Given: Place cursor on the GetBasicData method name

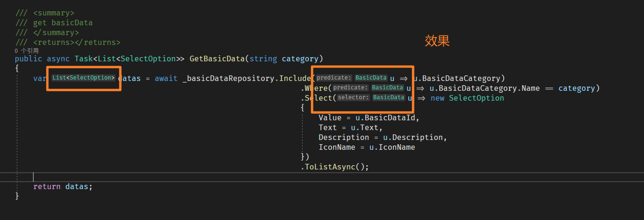Looking at the screenshot, I should (x=217, y=59).
